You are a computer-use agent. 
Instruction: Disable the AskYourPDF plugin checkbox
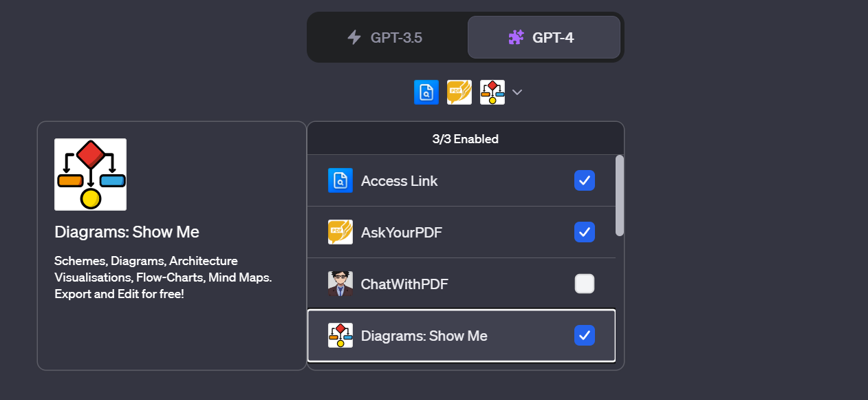coord(585,232)
